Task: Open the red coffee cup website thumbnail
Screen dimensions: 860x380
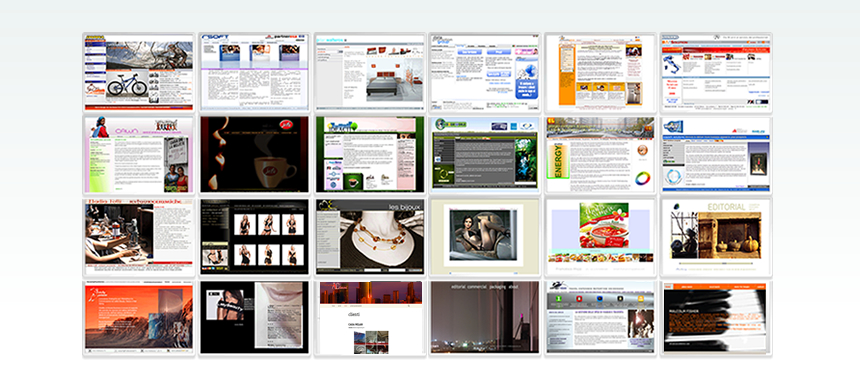Action: coord(254,155)
